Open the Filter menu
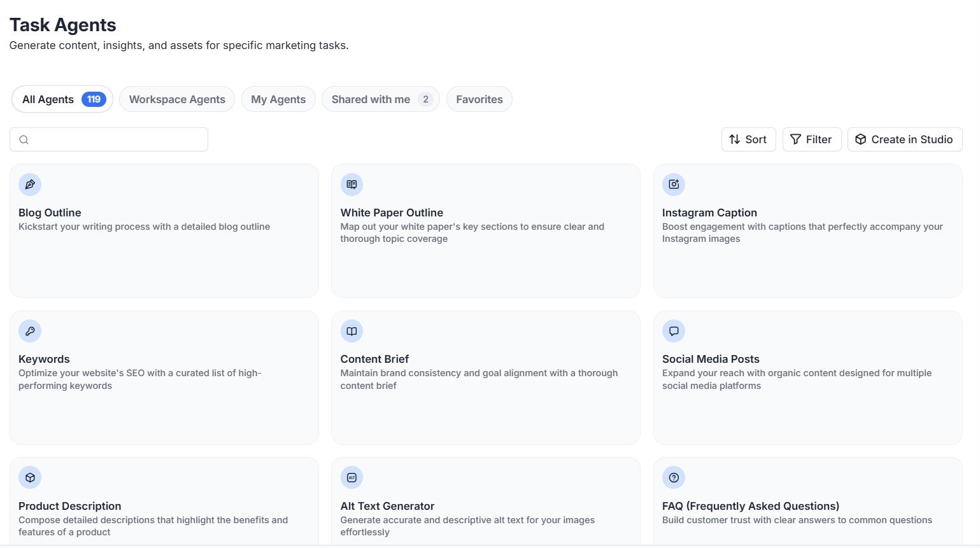The height and width of the screenshot is (548, 980). [812, 139]
